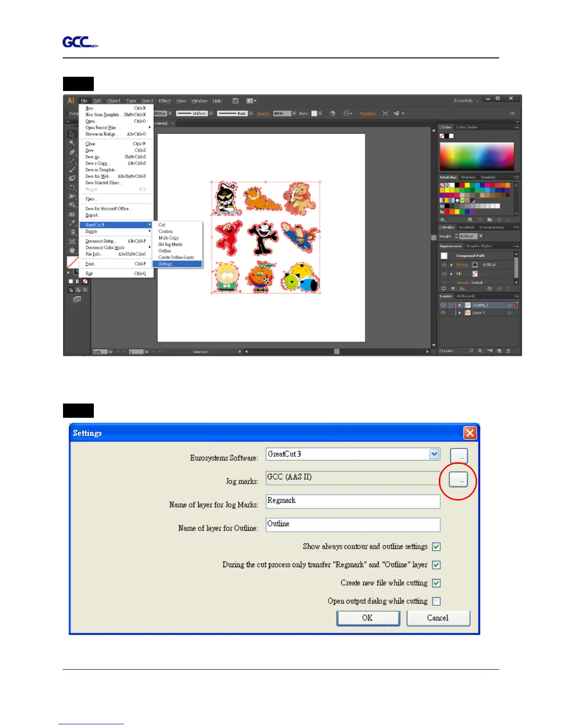Click OK in Settings dialog
Screen dimensions: 563x728
coord(368,618)
